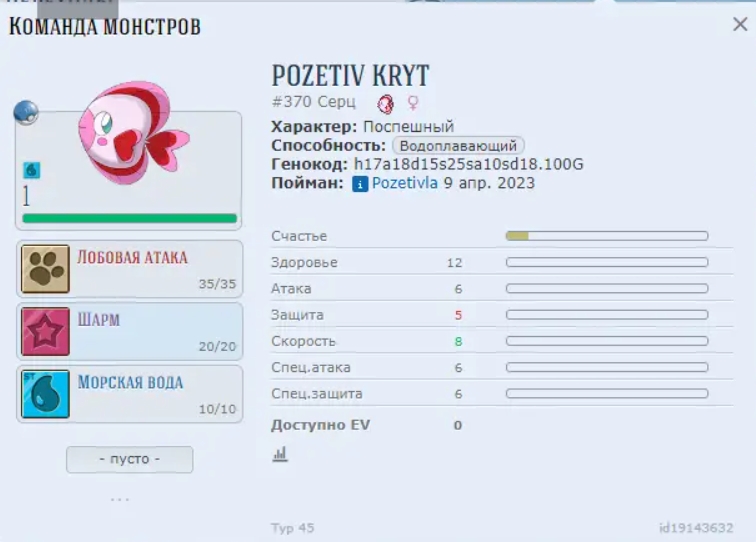This screenshot has height=542, width=756.
Task: Click the id19143632 label
Action: (696, 528)
